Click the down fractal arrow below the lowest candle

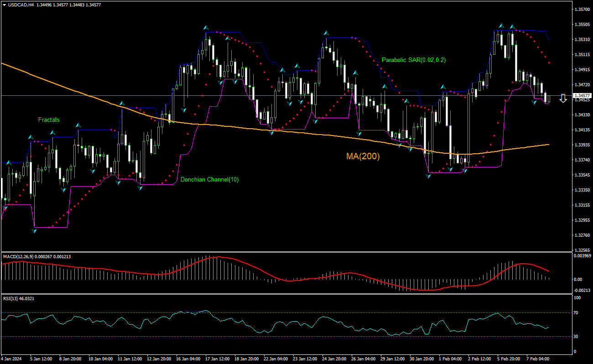(34, 231)
